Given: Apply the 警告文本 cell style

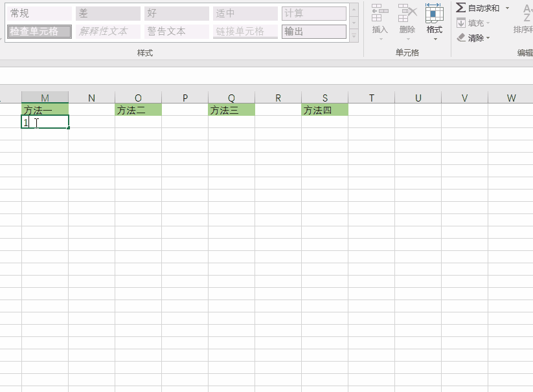Looking at the screenshot, I should coord(176,32).
